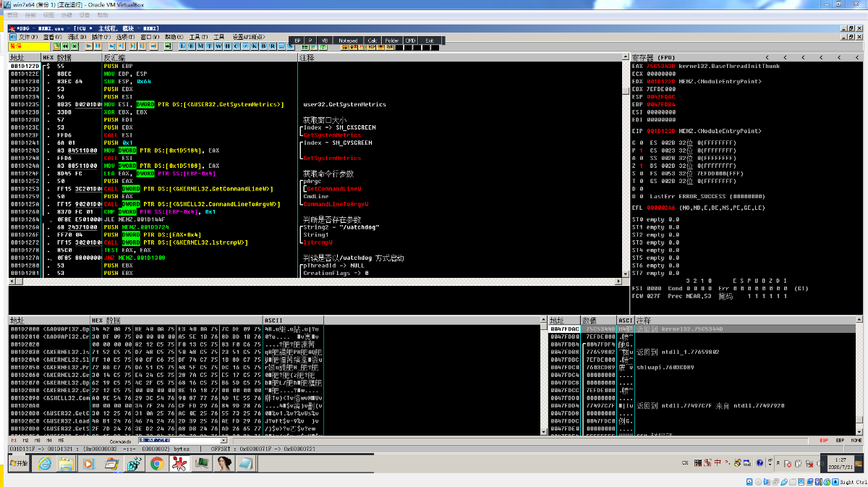Click the NONE stack-follow button
868x487 pixels.
click(856, 440)
